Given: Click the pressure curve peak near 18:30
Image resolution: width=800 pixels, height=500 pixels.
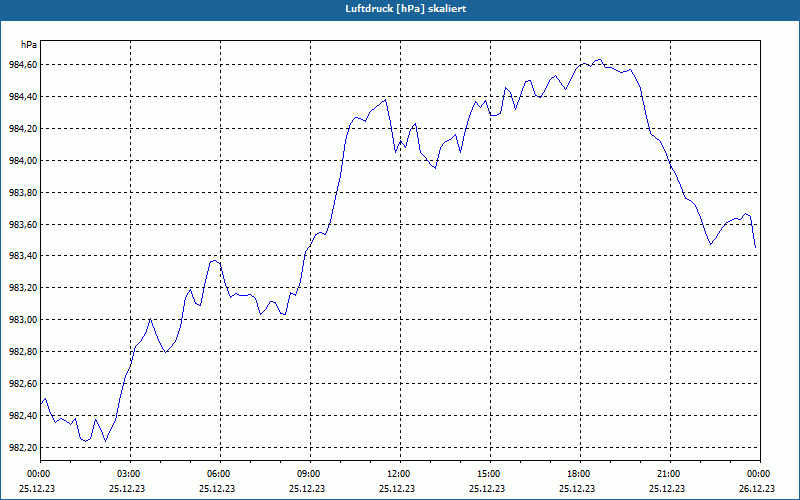Looking at the screenshot, I should 599,59.
